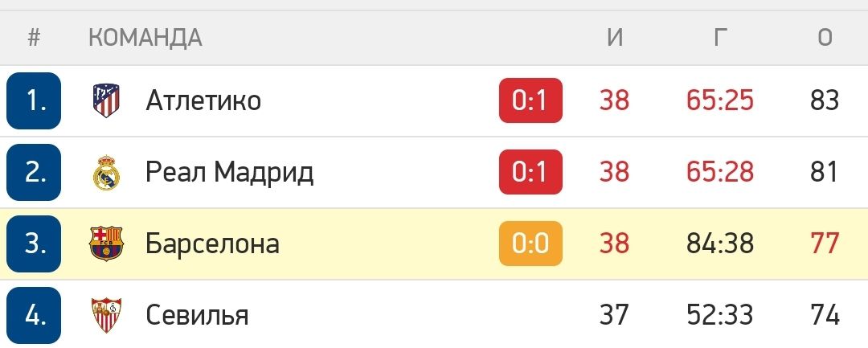Screen dimensions: 868x348
Task: Sort by the И games column header
Action: pos(615,37)
